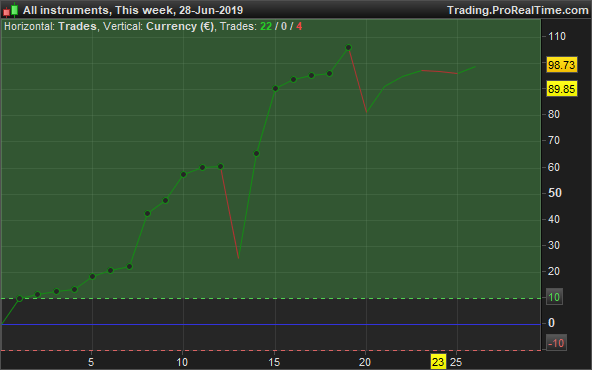Click the 25 label on the trades axis
Image resolution: width=592 pixels, height=370 pixels.
coord(456,362)
